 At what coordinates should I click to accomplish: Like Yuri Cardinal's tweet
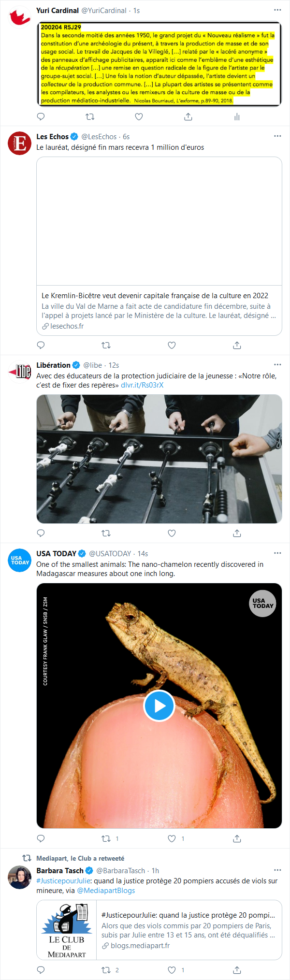[139, 116]
